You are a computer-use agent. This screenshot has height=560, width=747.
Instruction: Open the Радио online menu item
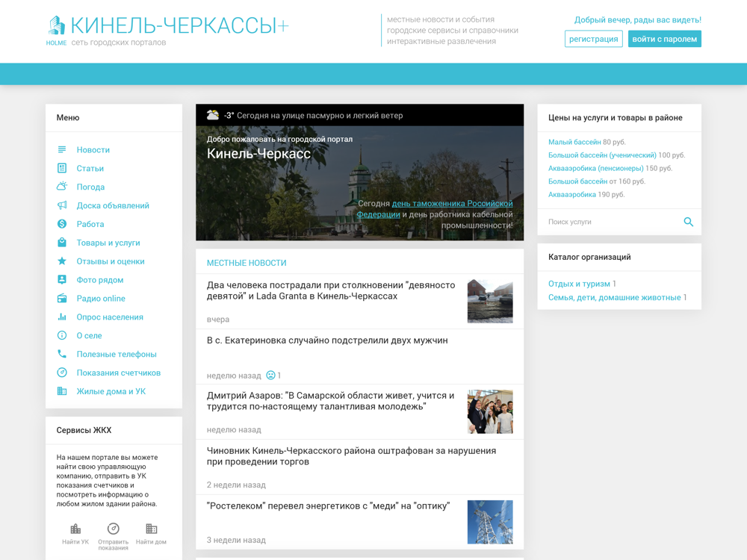click(101, 298)
